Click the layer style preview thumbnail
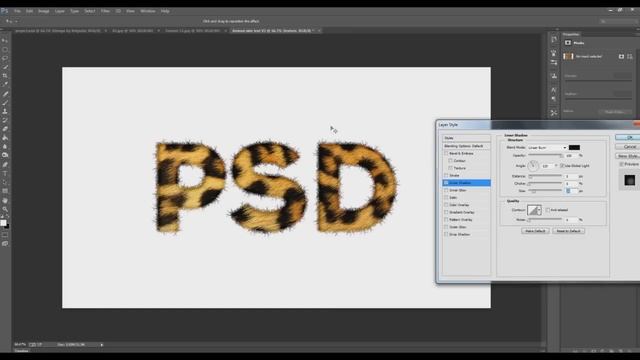640x360 pixels. pos(629,180)
